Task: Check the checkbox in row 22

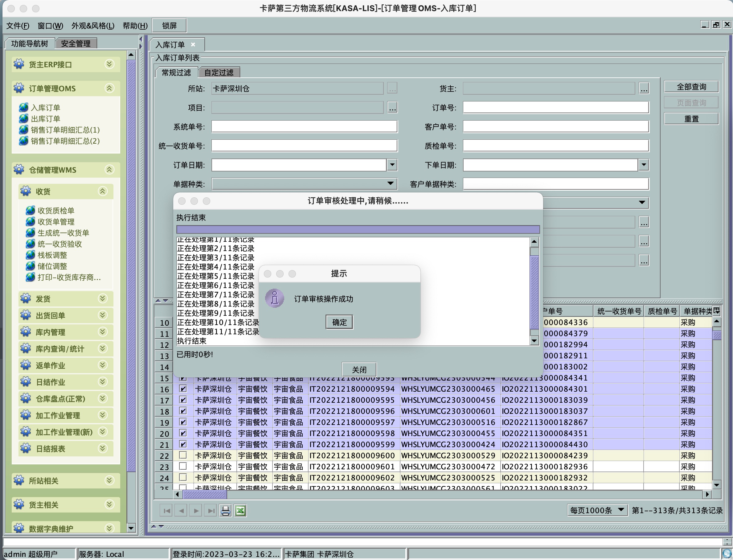Action: [183, 455]
